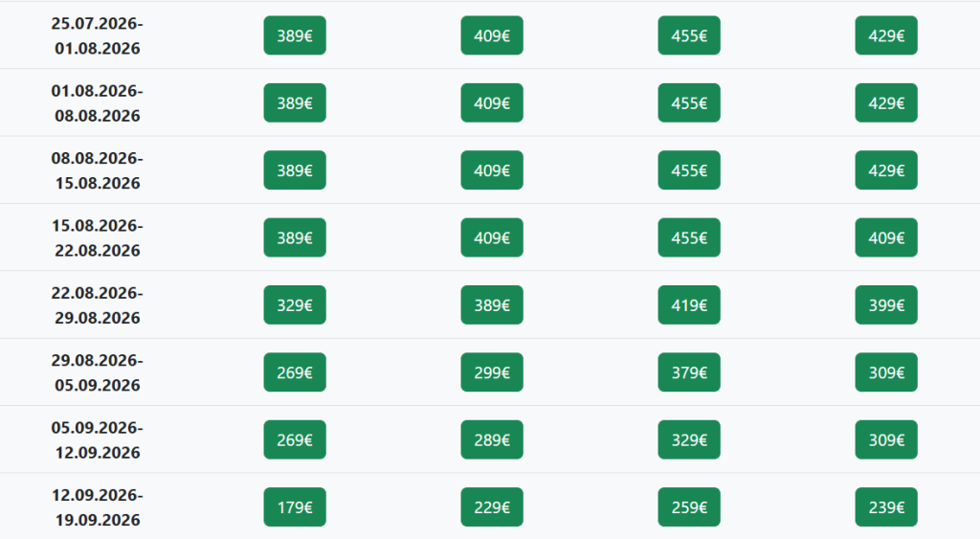
Task: Choose 455€ for 15.08.2026-22.08.2026
Action: [689, 237]
